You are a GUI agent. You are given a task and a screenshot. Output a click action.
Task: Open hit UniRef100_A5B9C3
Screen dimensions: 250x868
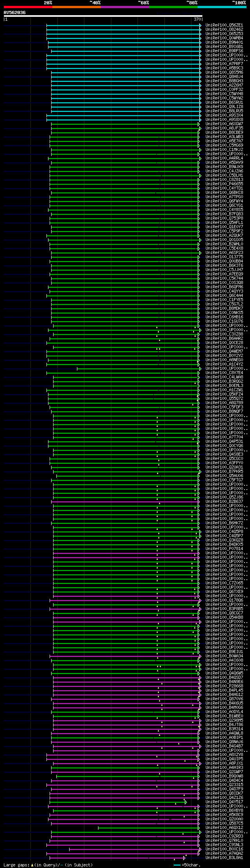(224, 68)
